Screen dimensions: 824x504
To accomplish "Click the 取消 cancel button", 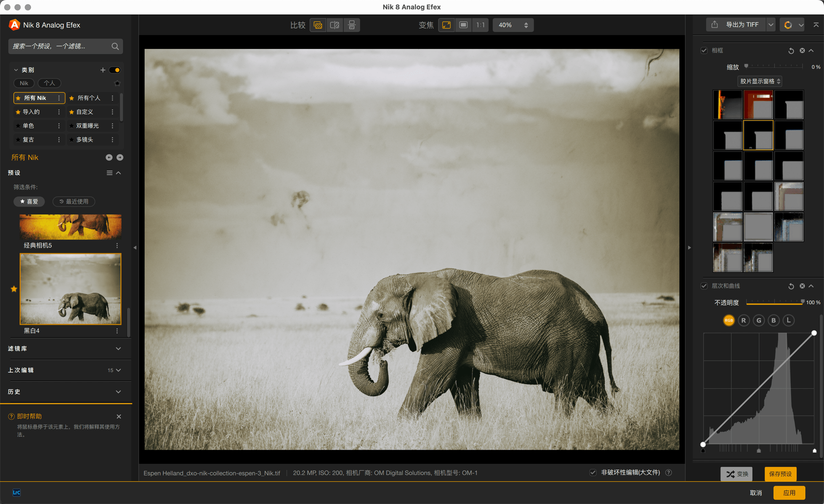I will (x=756, y=493).
